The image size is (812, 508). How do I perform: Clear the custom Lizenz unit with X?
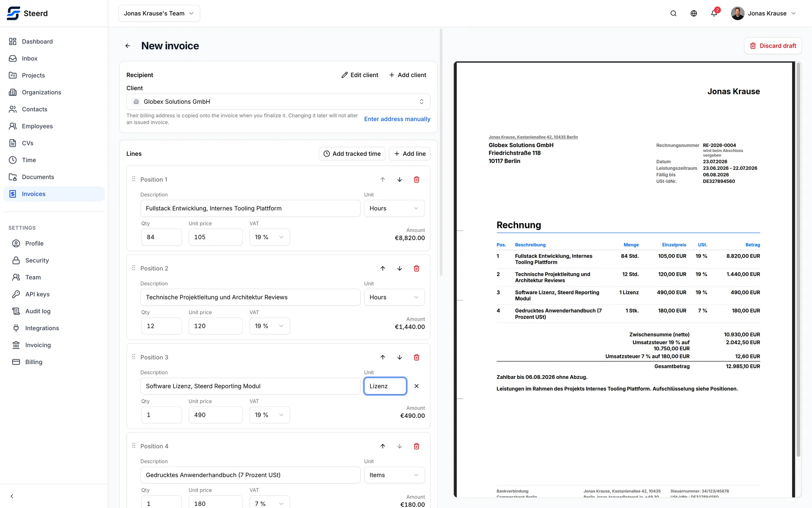417,386
